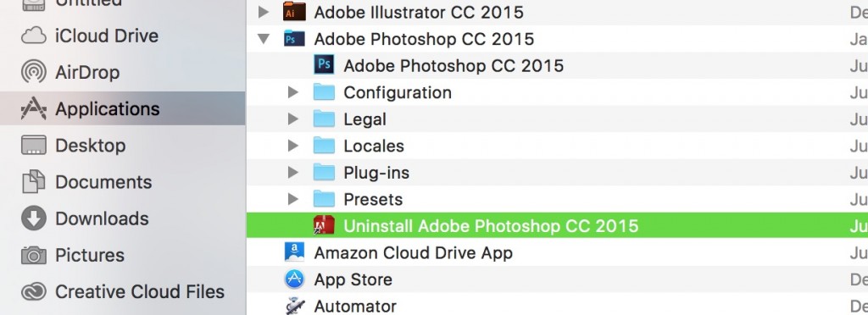Expand the Adobe Illustrator CC 2015 folder
This screenshot has height=315, width=868.
264,12
